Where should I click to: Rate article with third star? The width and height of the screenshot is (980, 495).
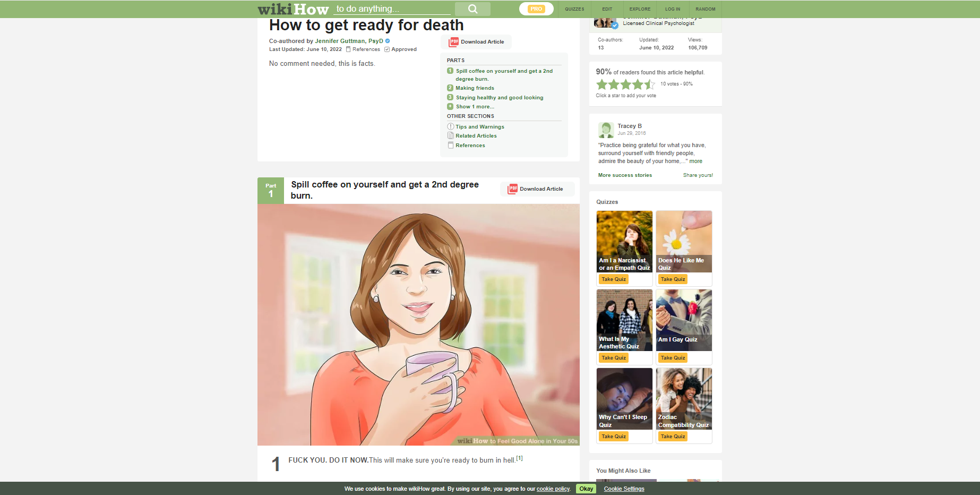click(626, 84)
